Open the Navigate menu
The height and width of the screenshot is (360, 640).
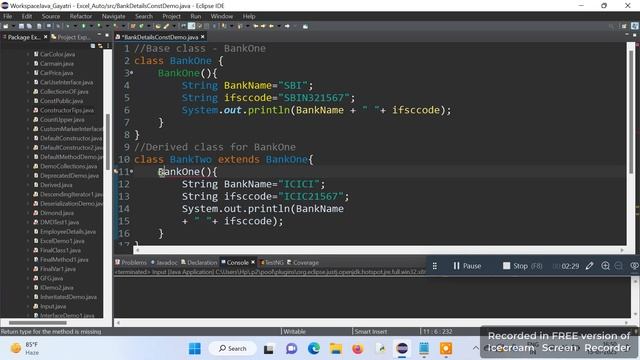coord(113,16)
